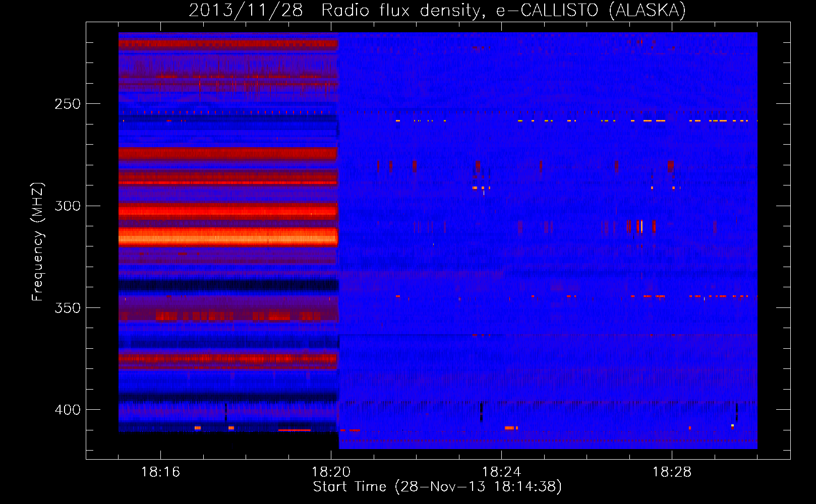This screenshot has height=504, width=816.
Task: Click the 'Start Time (28-Nov-13 18:14:38)' x-axis label
Action: tap(437, 486)
